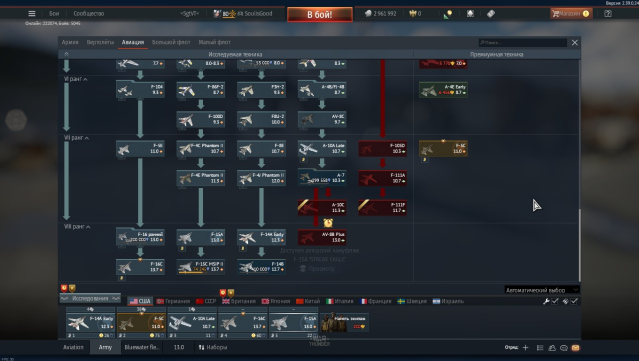Viewport: 639px width, 361px height.
Task: Click the plus icon to add squad member
Action: pos(525,348)
